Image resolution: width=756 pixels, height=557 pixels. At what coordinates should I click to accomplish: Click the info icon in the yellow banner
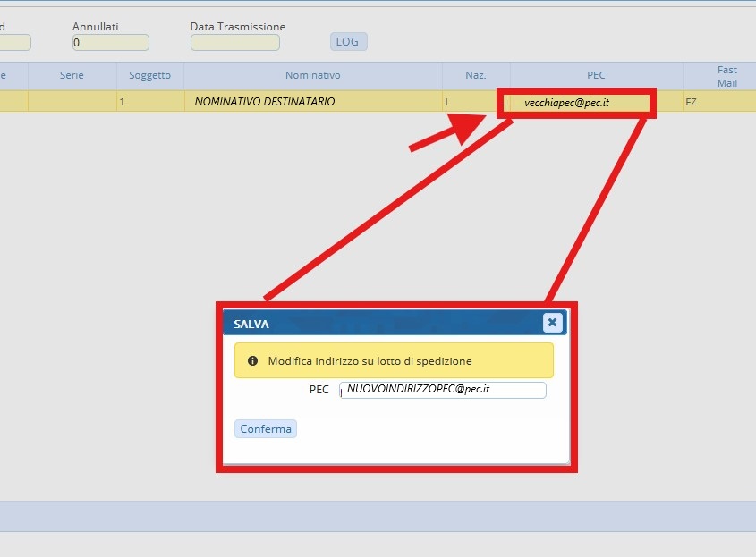(x=252, y=361)
